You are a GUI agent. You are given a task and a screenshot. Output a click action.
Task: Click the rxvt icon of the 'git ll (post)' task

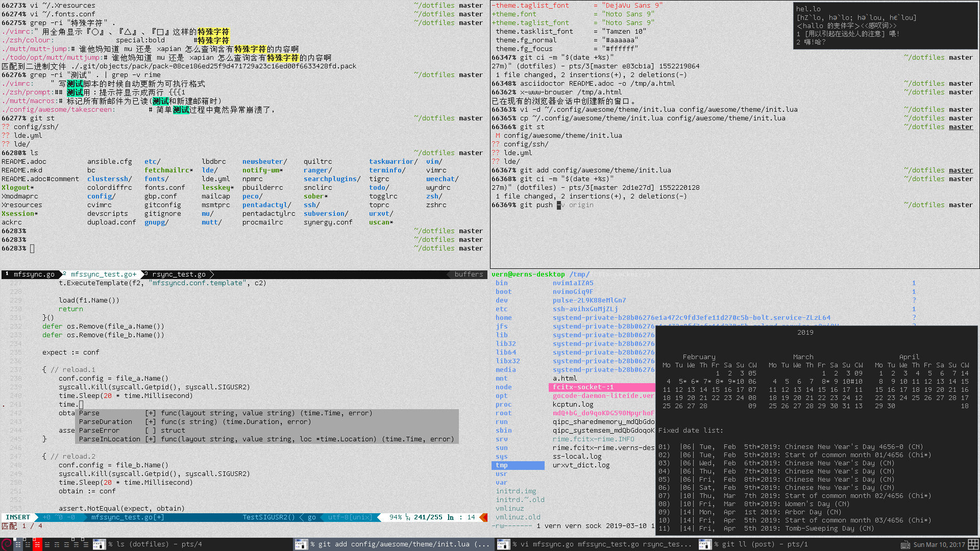tap(704, 544)
